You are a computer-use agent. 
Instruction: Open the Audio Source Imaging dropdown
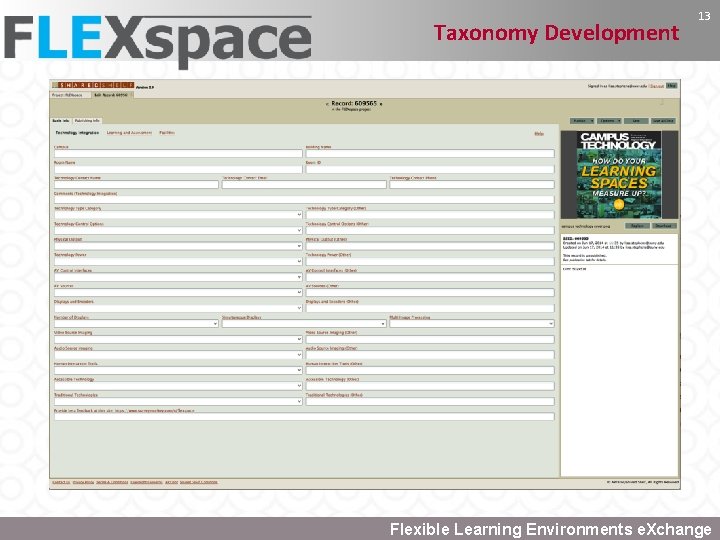click(x=178, y=355)
